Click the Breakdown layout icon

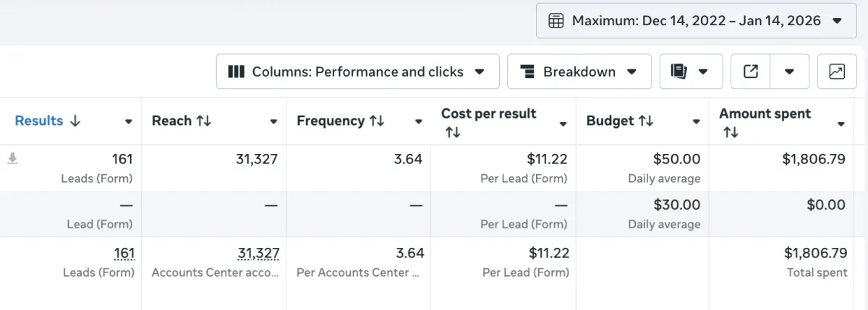coord(527,72)
